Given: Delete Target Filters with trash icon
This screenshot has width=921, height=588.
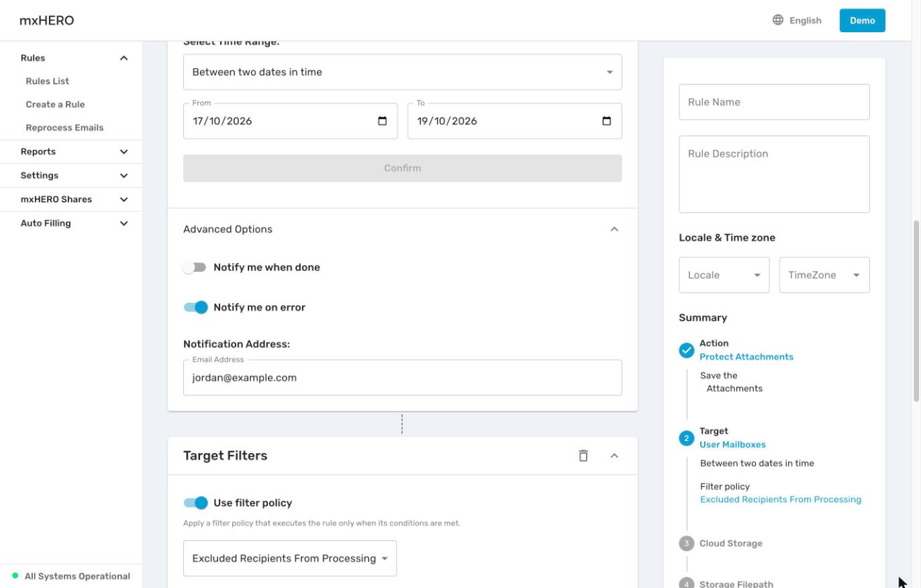Looking at the screenshot, I should tap(583, 456).
